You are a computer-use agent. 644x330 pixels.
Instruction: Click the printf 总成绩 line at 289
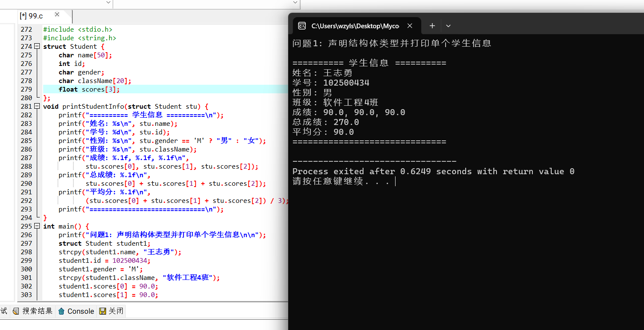pyautogui.click(x=105, y=175)
